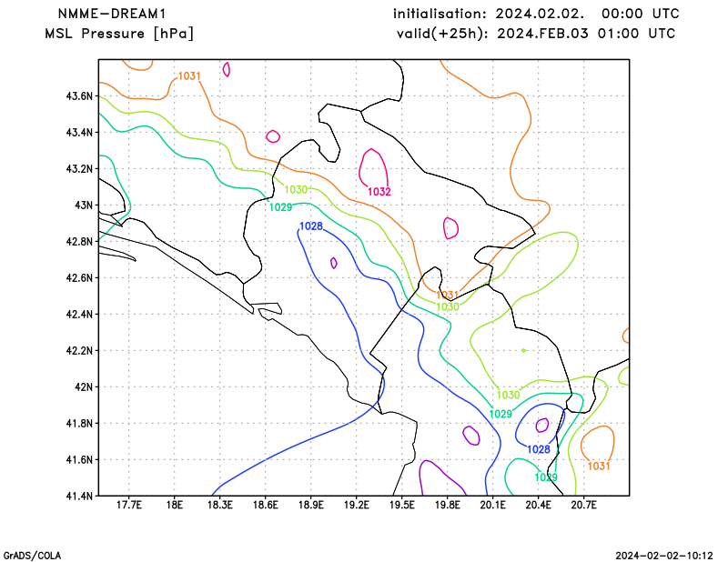Image resolution: width=728 pixels, height=562 pixels.
Task: Select the 43.2N latitude axis label
Action: (79, 169)
